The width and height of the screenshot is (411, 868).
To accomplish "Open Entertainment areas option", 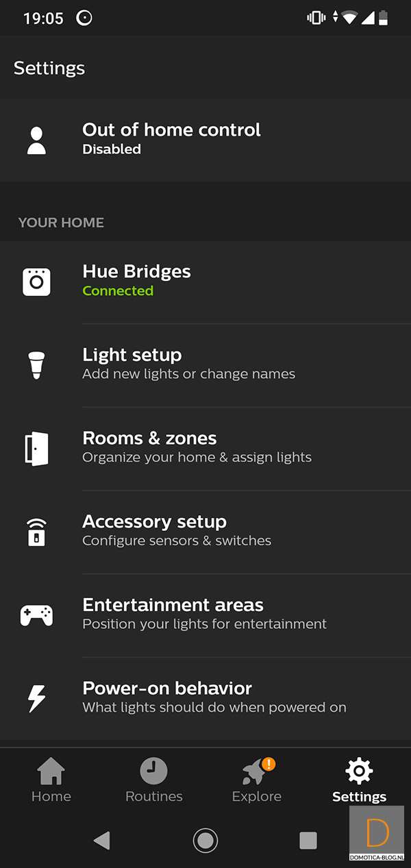I will (x=204, y=615).
